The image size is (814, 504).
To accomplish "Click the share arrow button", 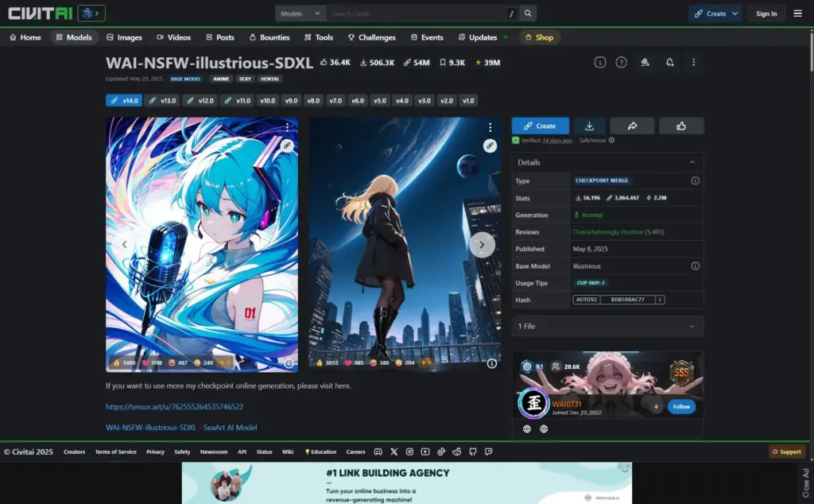I will pyautogui.click(x=632, y=126).
